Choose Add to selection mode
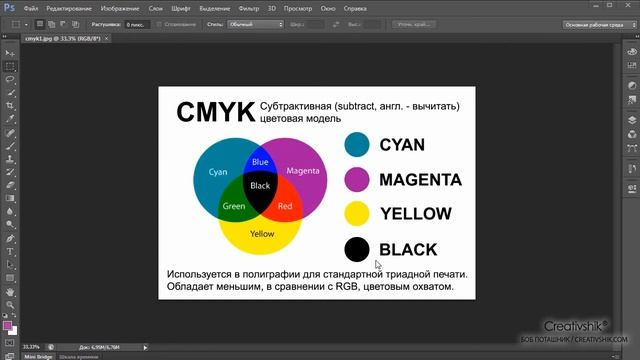 (x=51, y=24)
